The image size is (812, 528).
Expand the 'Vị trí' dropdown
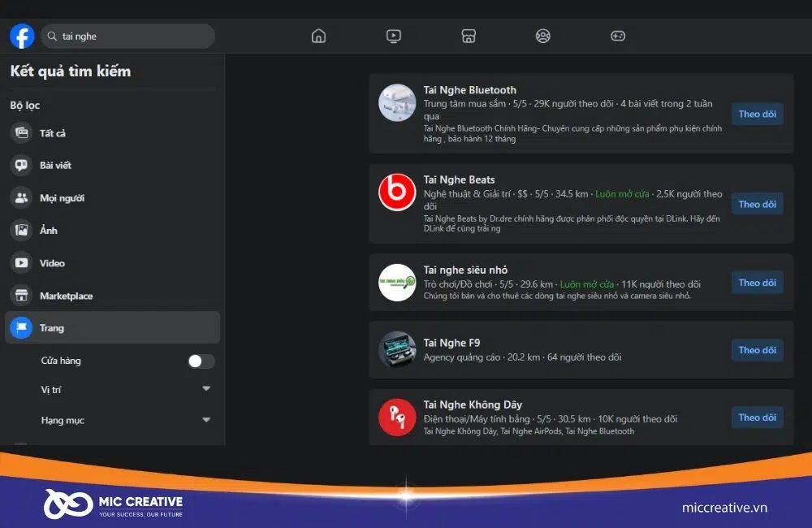coord(206,388)
